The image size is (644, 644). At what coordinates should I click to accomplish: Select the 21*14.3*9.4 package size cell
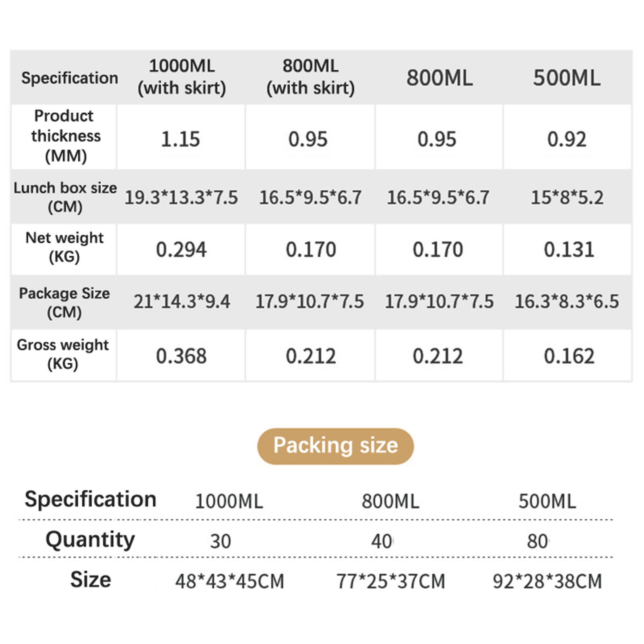coord(182,301)
